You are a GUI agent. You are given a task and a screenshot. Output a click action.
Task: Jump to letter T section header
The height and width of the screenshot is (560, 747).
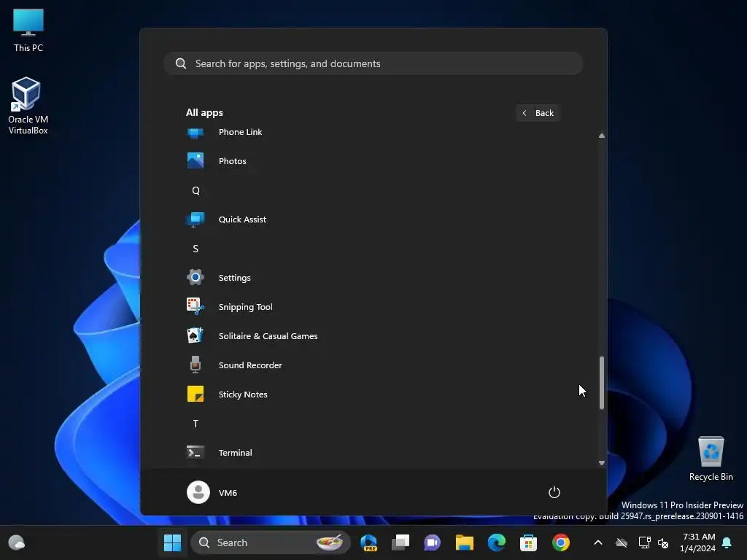[196, 424]
